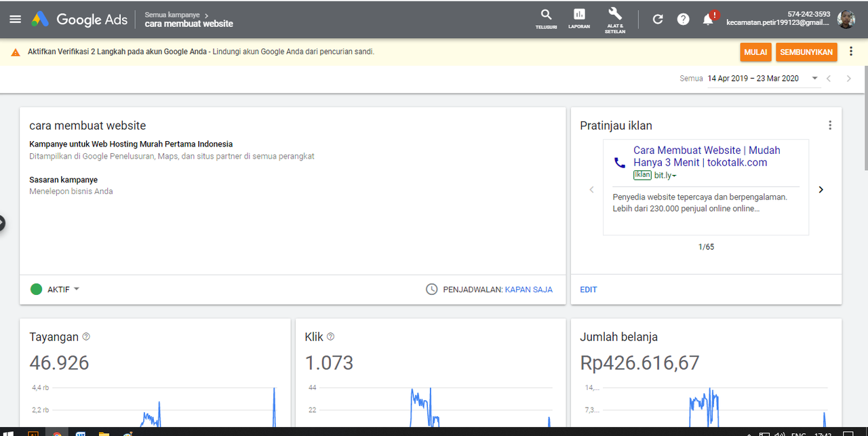This screenshot has height=436, width=868.
Task: Open File Explorer from the taskbar
Action: point(104,433)
